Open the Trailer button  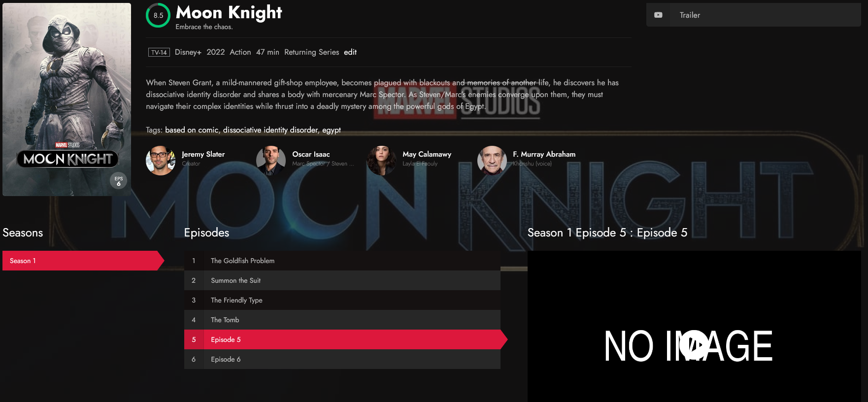click(x=753, y=15)
